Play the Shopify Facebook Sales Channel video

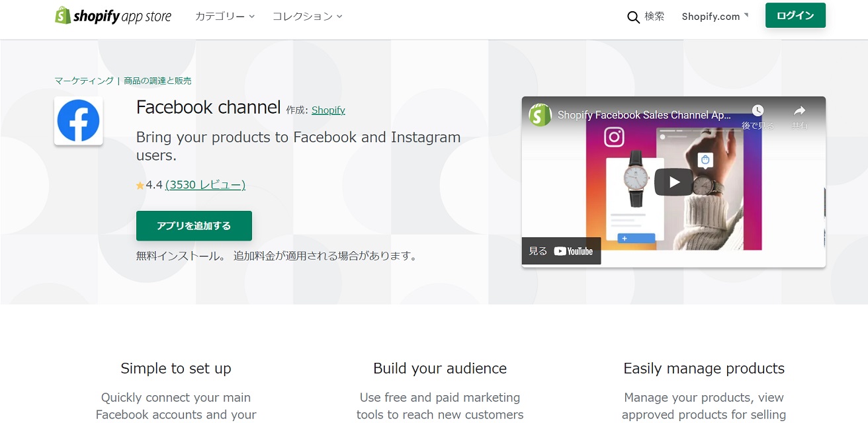[673, 182]
